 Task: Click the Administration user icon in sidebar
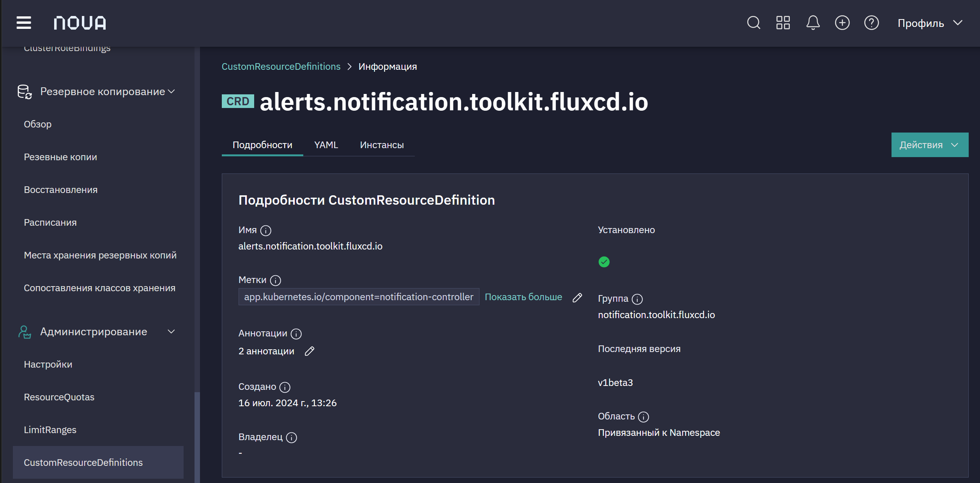(25, 332)
